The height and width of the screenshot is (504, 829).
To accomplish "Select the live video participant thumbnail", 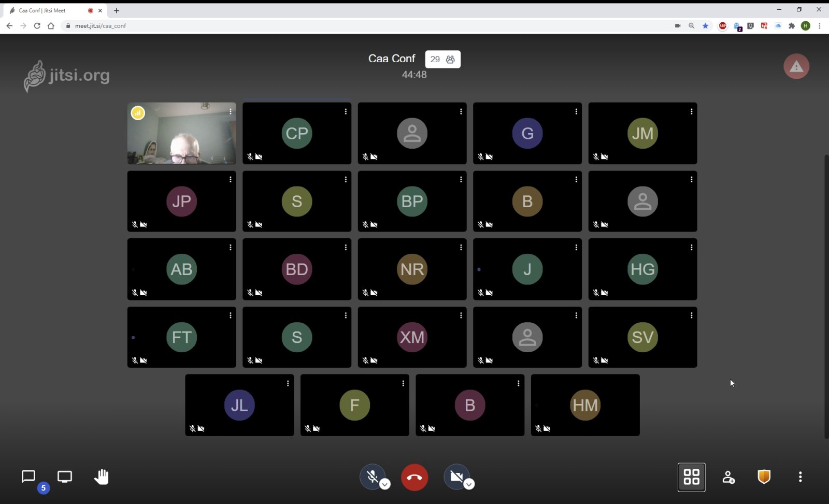I will click(x=181, y=133).
